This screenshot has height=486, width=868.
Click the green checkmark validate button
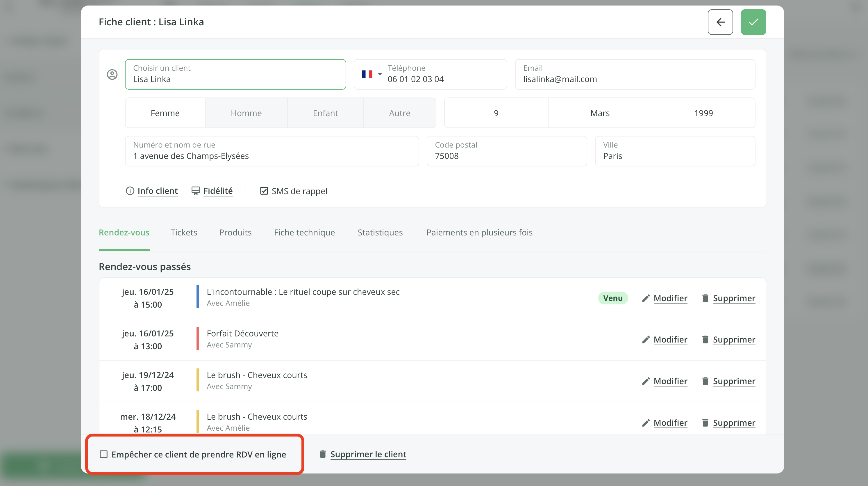point(753,22)
